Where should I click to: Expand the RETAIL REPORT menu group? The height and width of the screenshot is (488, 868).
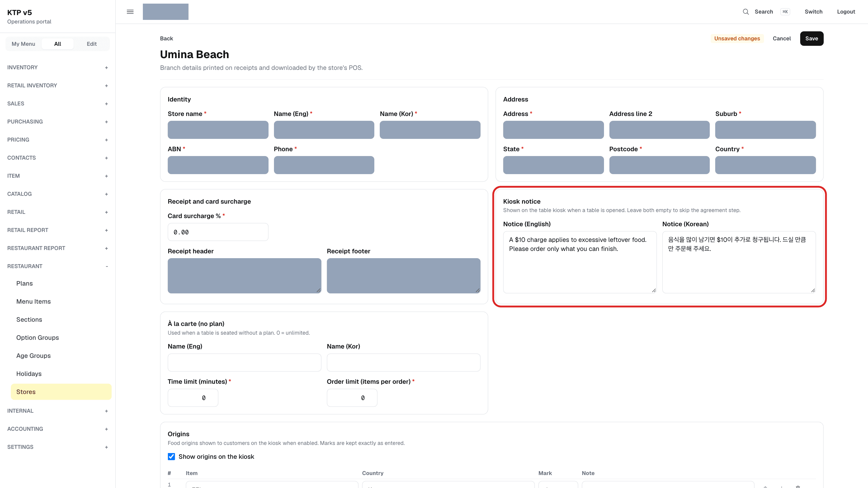pos(58,230)
